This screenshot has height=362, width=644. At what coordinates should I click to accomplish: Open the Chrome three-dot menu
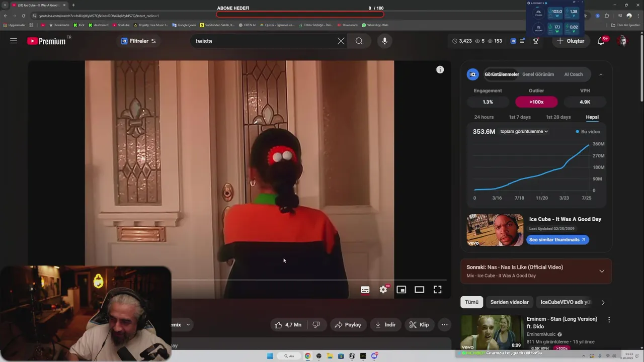(x=638, y=16)
